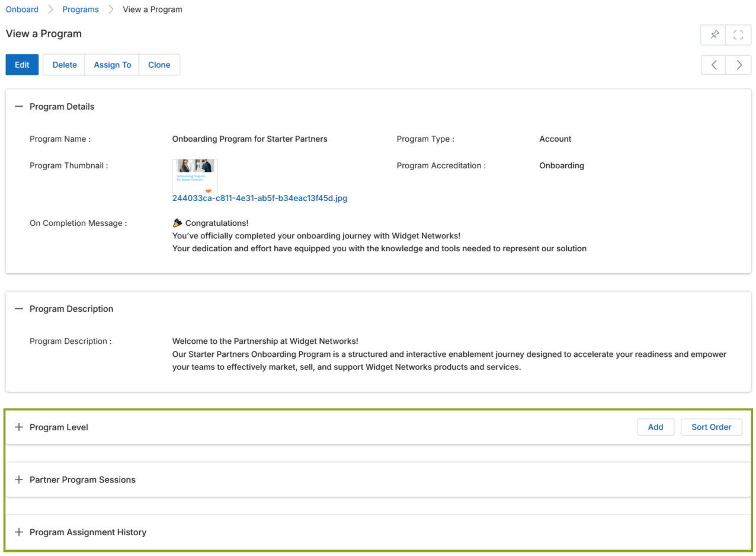Screen dimensions: 756x556
Task: Click the 'On Completion Message :' label
Action: tap(78, 223)
